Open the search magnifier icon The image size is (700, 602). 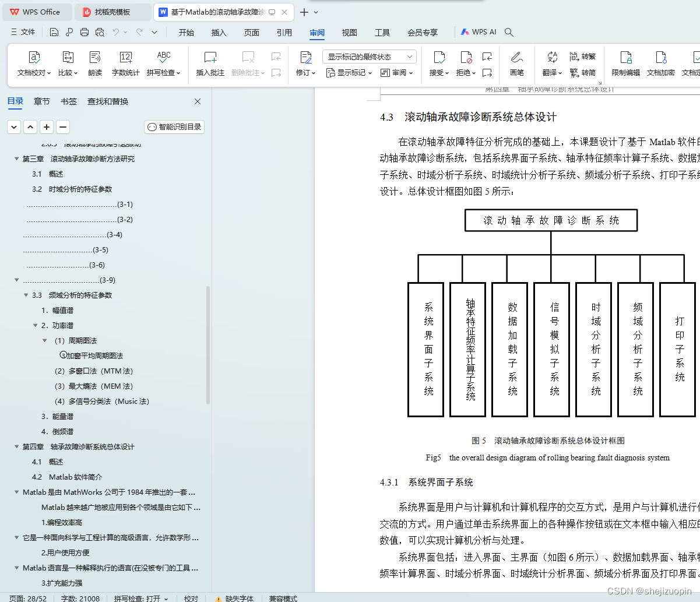coord(509,32)
